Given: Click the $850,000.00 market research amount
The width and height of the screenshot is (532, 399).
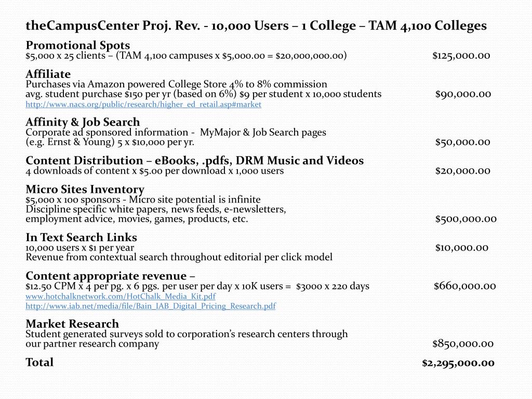Looking at the screenshot, I should pyautogui.click(x=463, y=344).
